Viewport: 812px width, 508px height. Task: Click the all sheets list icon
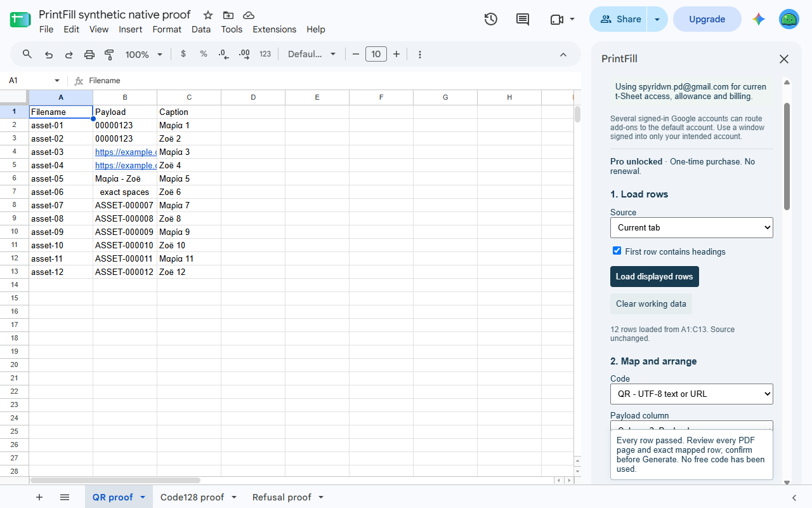coord(65,497)
